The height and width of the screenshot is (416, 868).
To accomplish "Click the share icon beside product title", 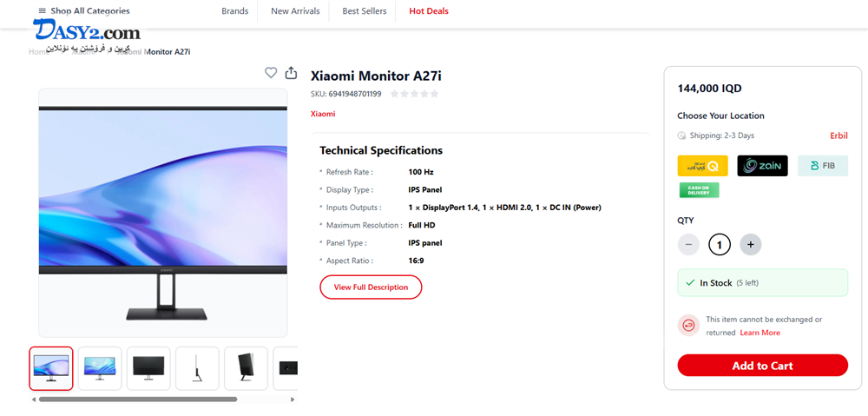I will click(x=292, y=73).
